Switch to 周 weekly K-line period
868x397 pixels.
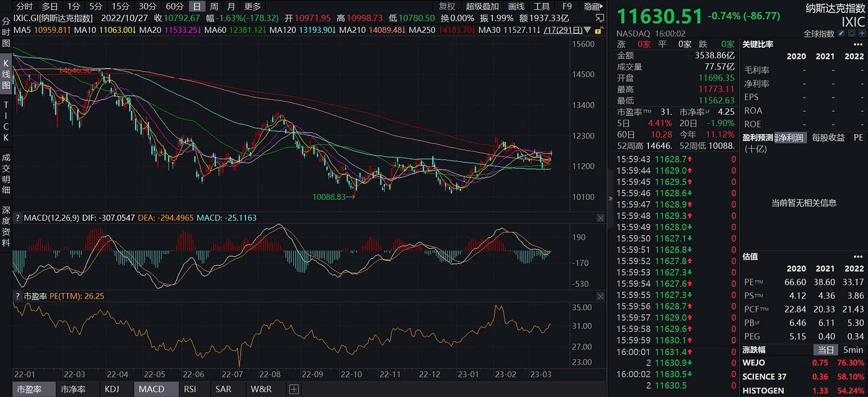coord(214,6)
